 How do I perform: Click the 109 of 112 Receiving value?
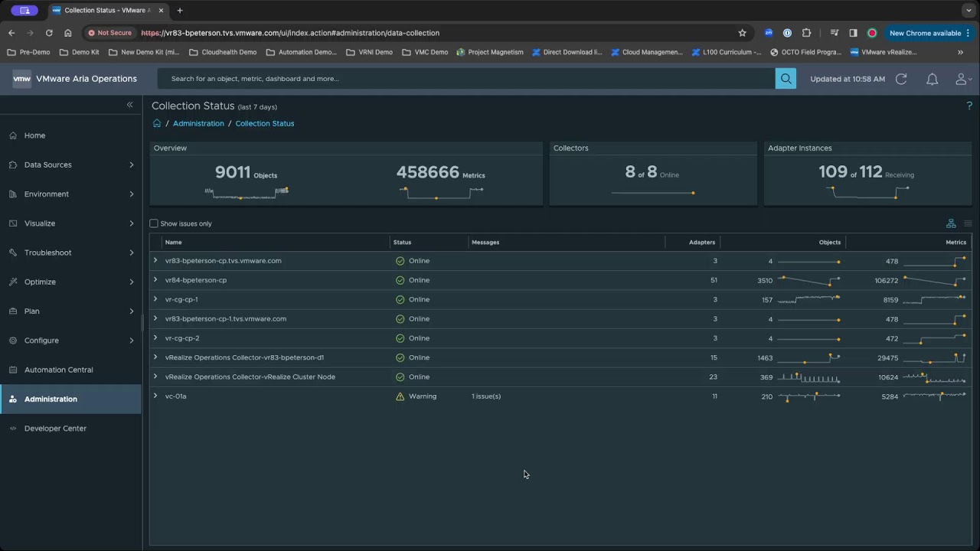pos(866,173)
